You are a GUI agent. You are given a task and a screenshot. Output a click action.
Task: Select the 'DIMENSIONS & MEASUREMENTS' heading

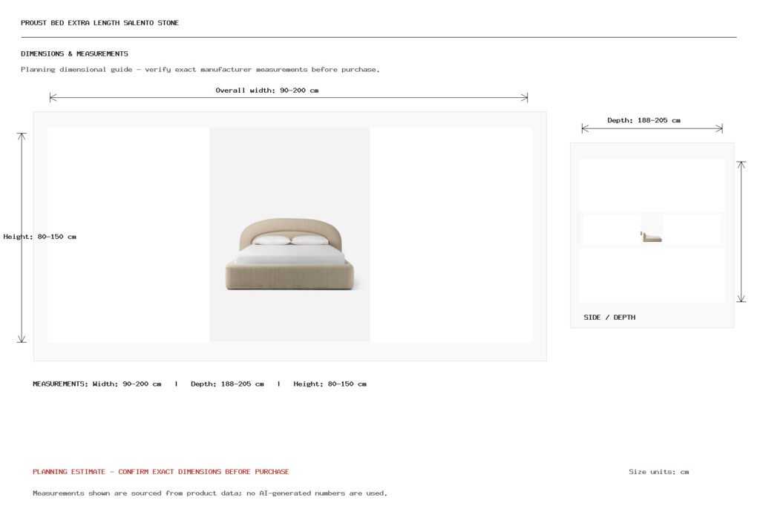pyautogui.click(x=75, y=53)
